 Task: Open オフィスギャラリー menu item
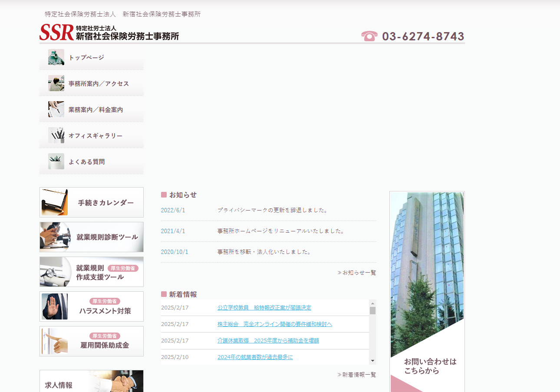tap(92, 135)
